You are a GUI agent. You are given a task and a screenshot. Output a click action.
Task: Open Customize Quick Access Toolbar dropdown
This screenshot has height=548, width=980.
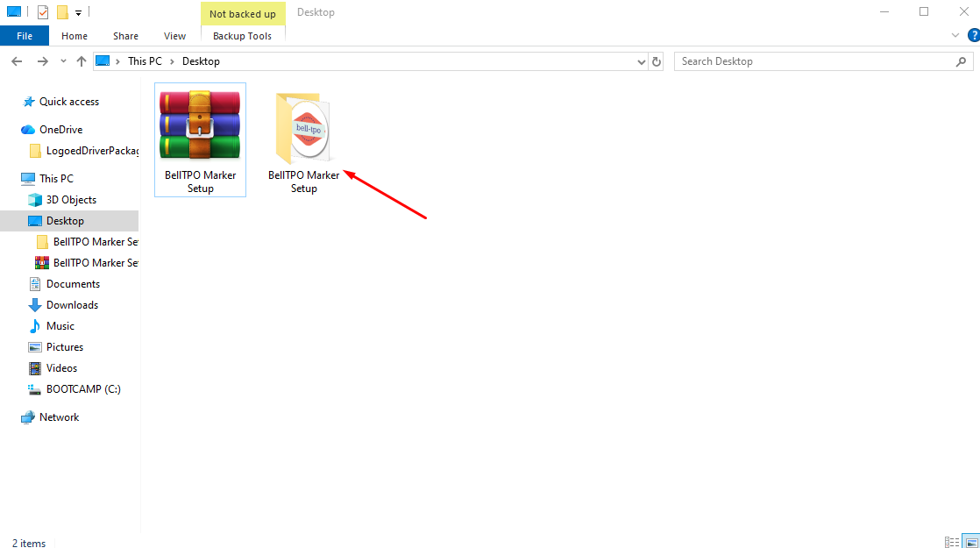(x=78, y=13)
